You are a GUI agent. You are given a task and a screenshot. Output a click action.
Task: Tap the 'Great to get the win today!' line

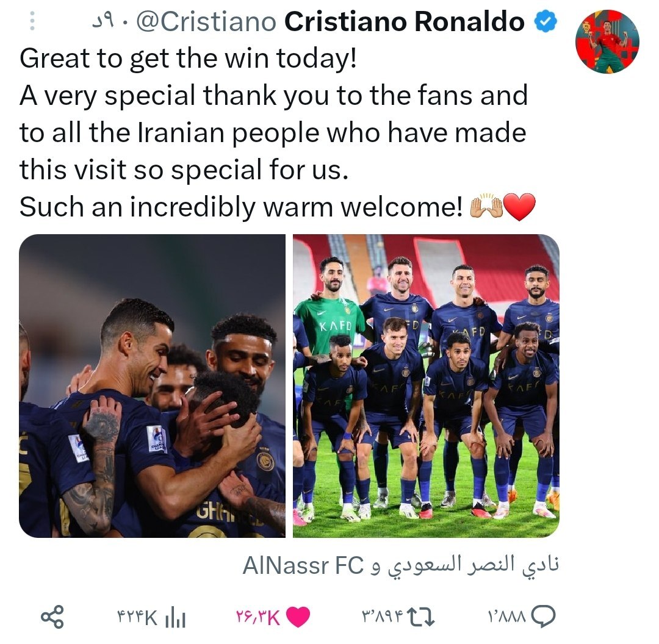click(x=189, y=59)
